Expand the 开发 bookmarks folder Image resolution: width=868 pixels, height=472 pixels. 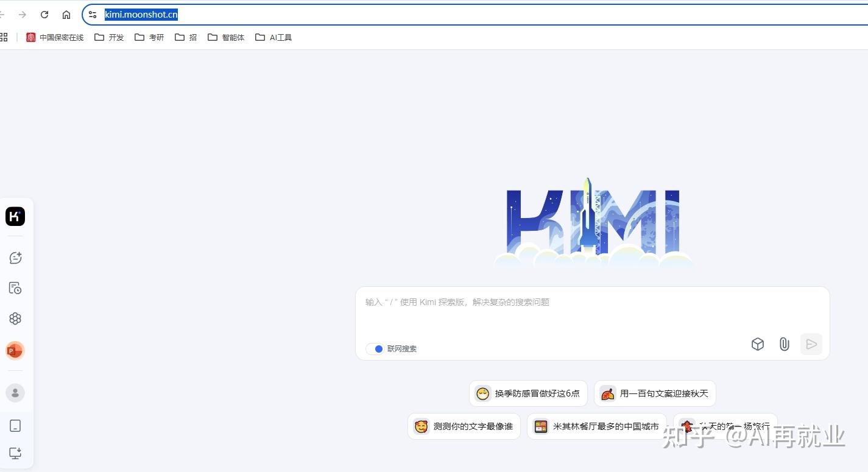point(108,37)
